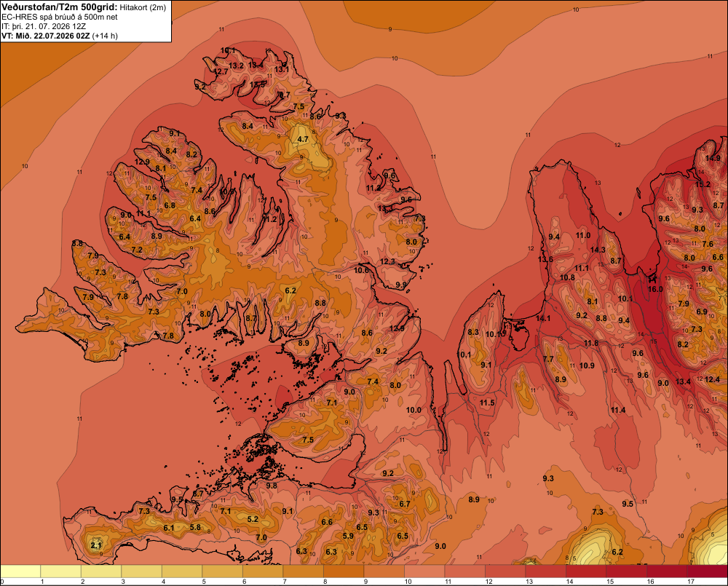
Task: Click the "14.9" temperature value
Action: (713, 159)
